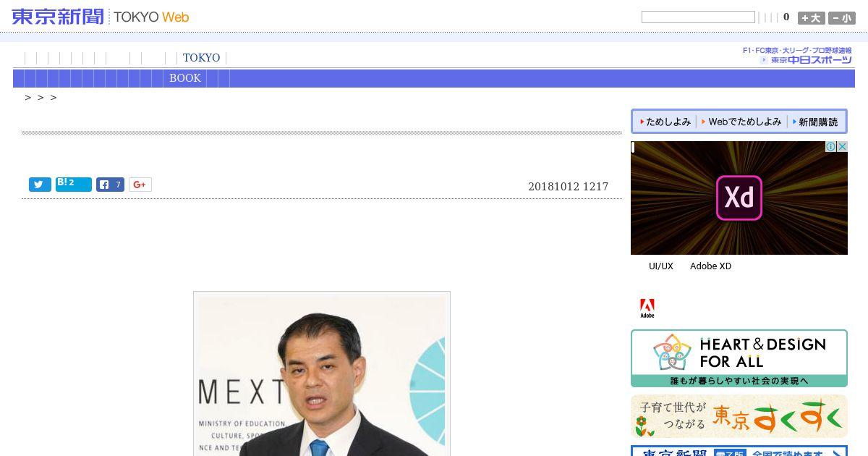Screen dimensions: 868x456
Task: Decrease text size with −小 button
Action: pos(842,18)
